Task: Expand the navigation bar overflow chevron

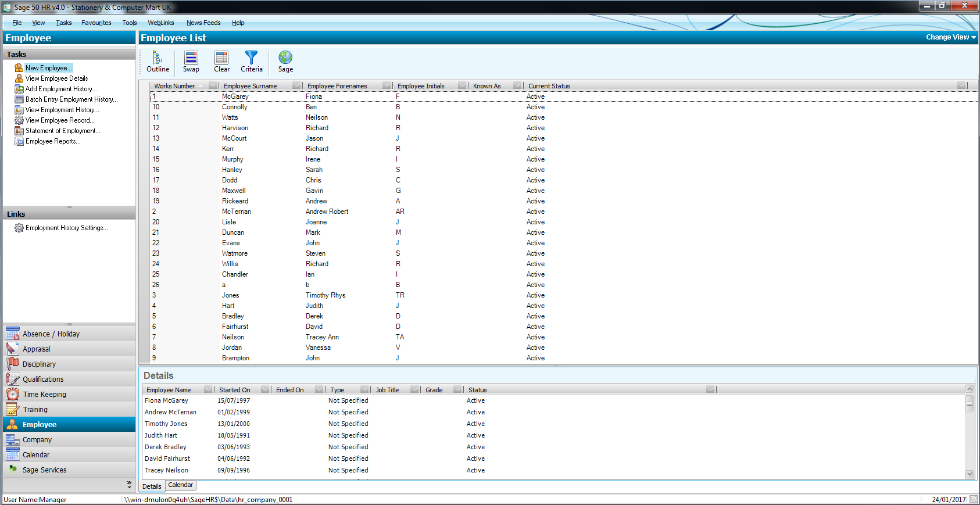Action: [x=129, y=483]
